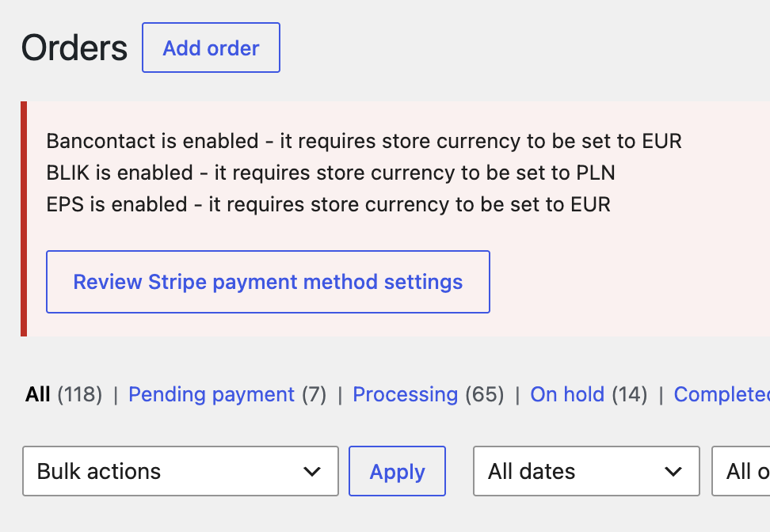The height and width of the screenshot is (532, 770).
Task: Click the On hold order count (14)
Action: point(630,394)
